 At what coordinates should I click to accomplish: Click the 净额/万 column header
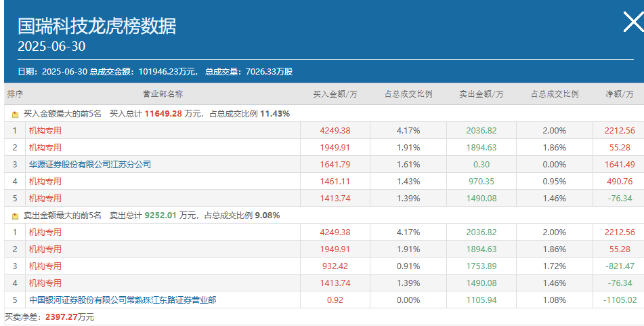click(x=620, y=94)
